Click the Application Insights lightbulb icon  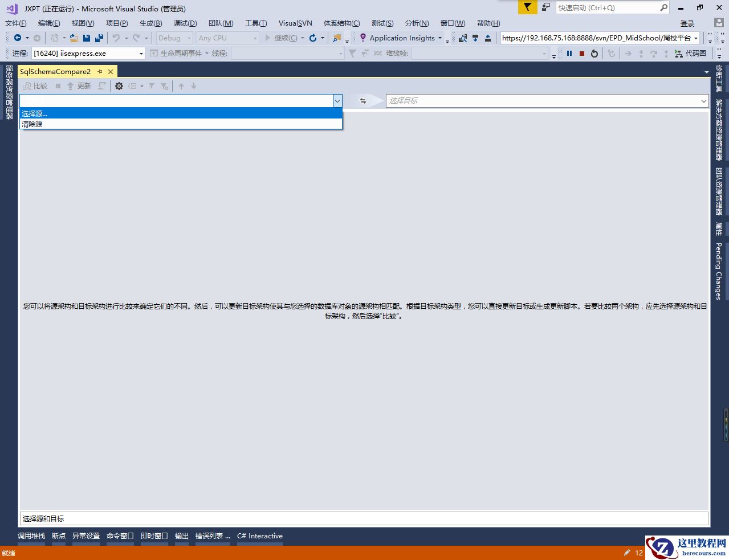[363, 38]
